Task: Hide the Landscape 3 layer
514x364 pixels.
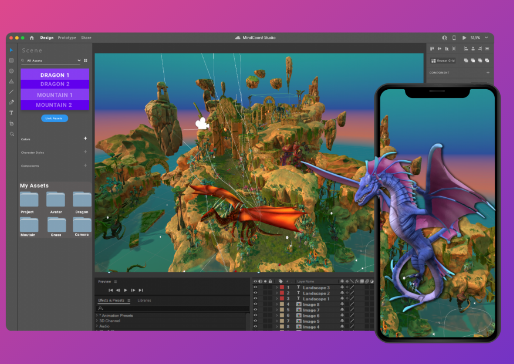Action: tap(255, 287)
